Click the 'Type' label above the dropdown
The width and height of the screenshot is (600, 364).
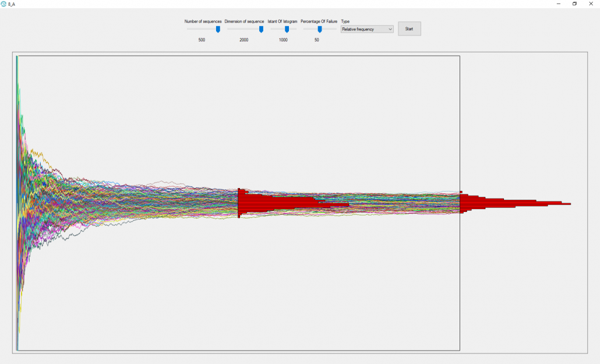(345, 22)
